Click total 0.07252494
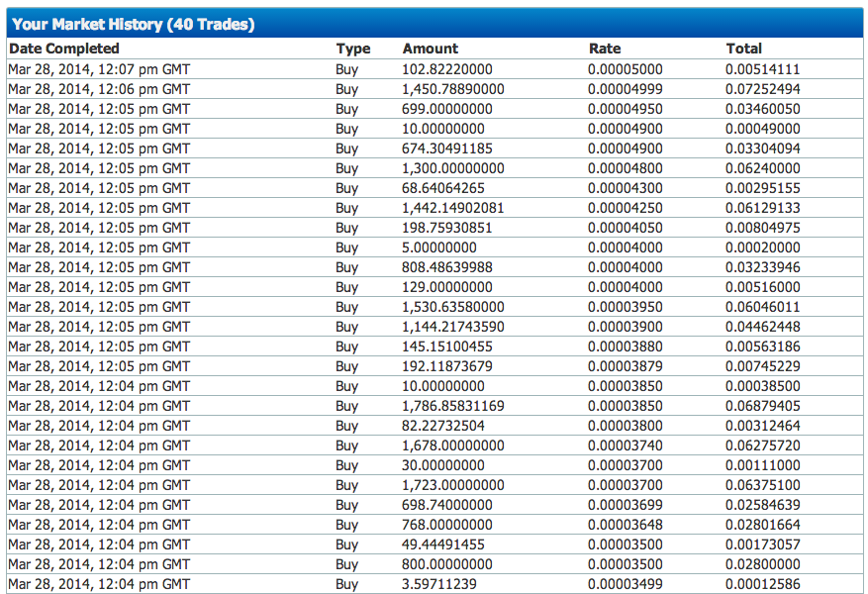This screenshot has width=868, height=594. (x=763, y=90)
